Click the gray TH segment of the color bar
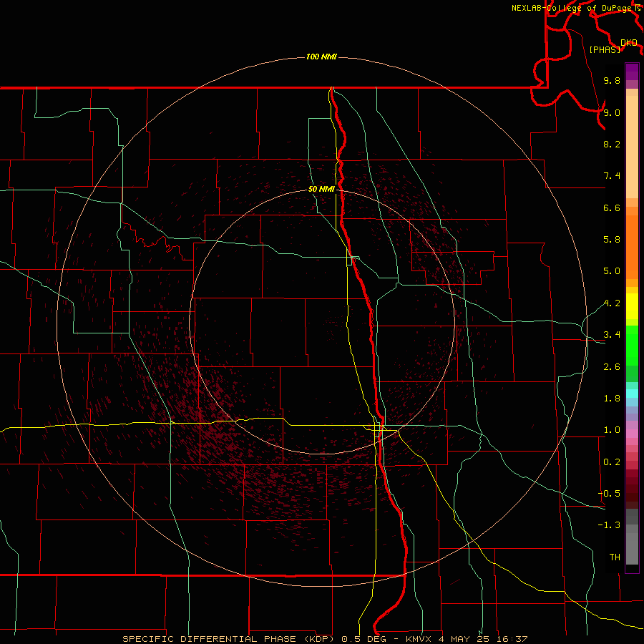Screen dimensions: 644x644 [x=632, y=549]
